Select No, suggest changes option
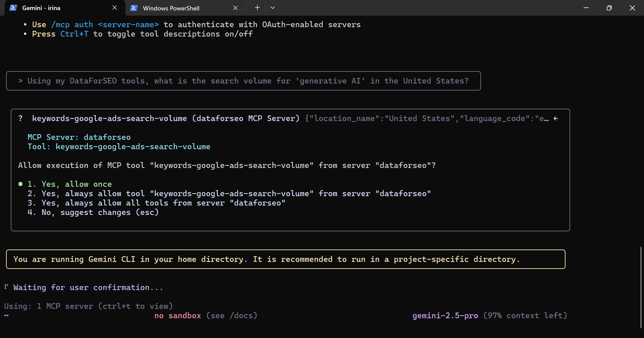The image size is (644, 338). [93, 212]
